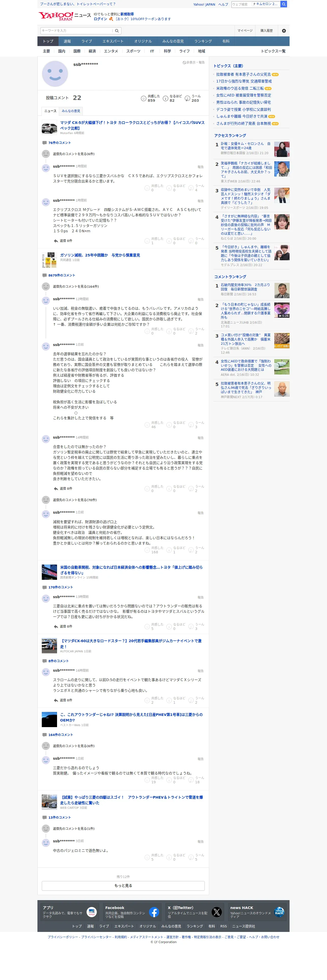Screen dimensions: 327x980
Task: Click the blue web search button in the header
Action: tap(284, 4)
